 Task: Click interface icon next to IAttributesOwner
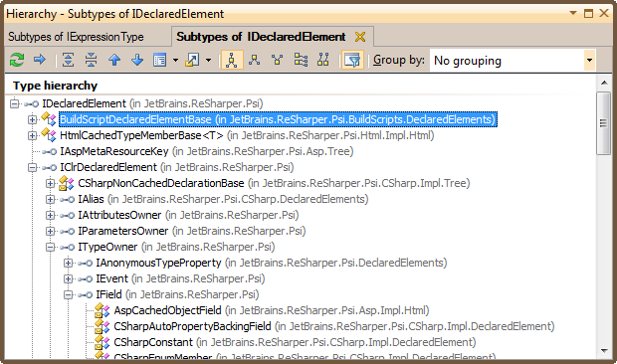coord(68,216)
